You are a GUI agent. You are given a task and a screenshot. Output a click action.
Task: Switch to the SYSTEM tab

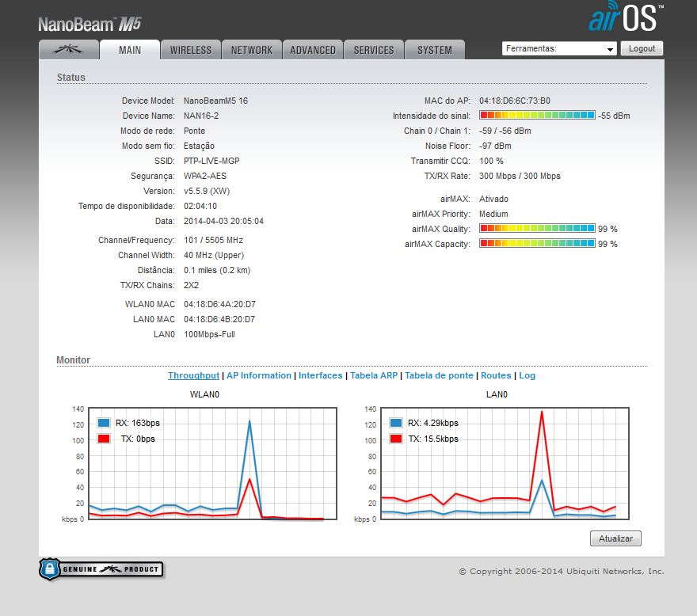(435, 50)
